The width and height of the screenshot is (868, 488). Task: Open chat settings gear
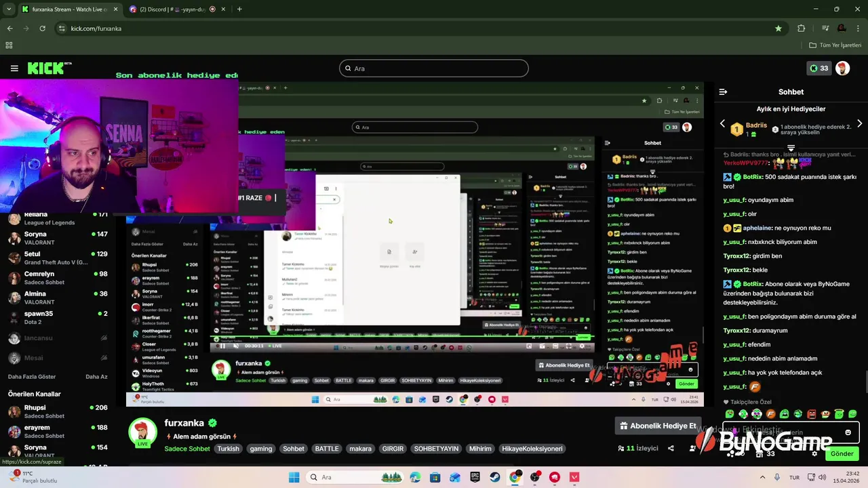[814, 453]
